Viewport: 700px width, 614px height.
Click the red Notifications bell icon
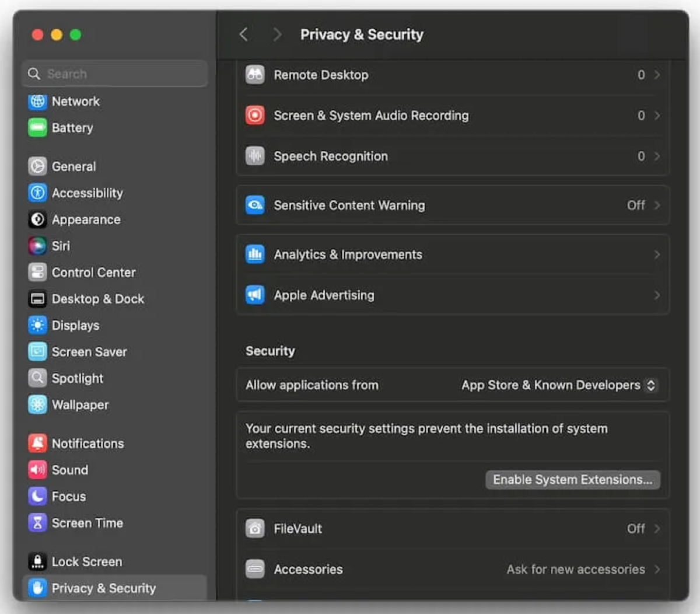[x=37, y=444]
